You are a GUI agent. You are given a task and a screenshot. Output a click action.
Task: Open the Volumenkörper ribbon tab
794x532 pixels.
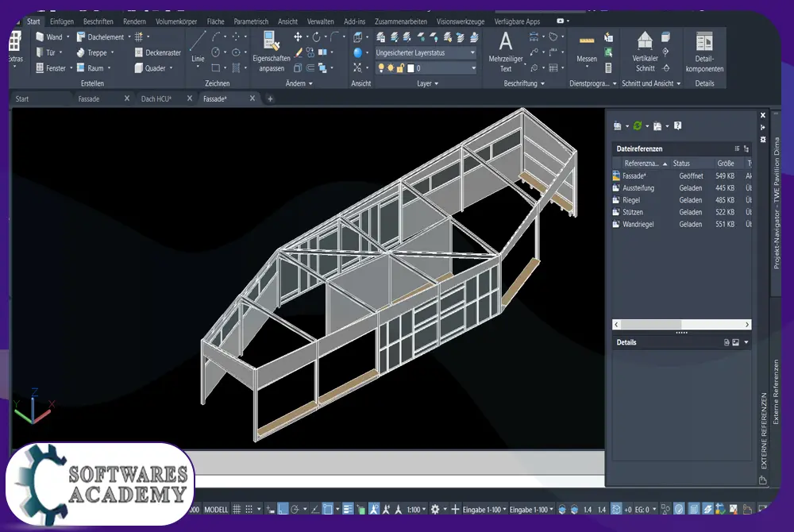click(176, 21)
